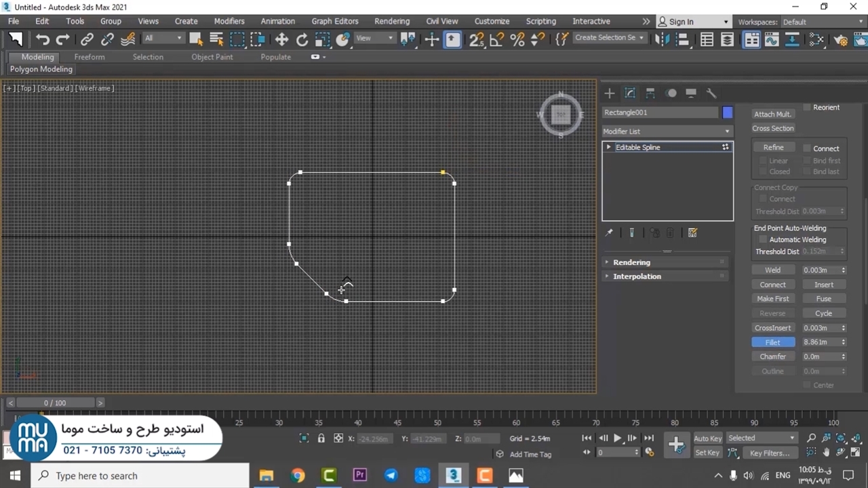Click the Chamfer button

772,357
